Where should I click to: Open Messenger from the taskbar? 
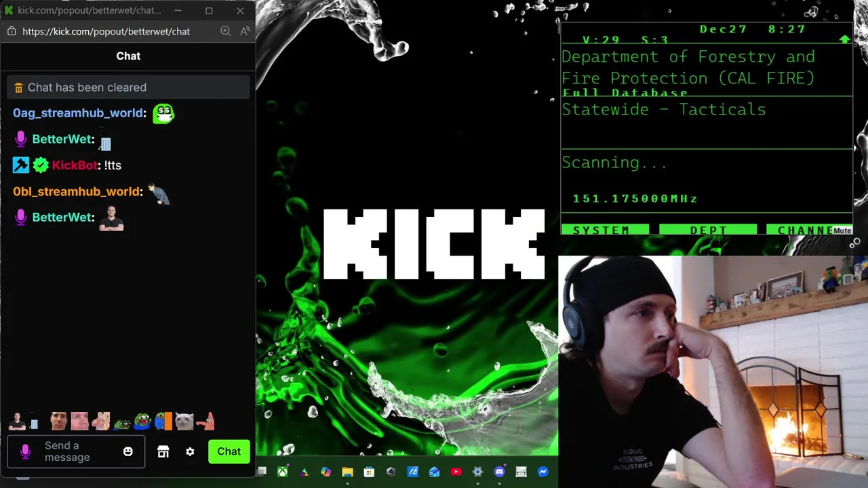542,472
